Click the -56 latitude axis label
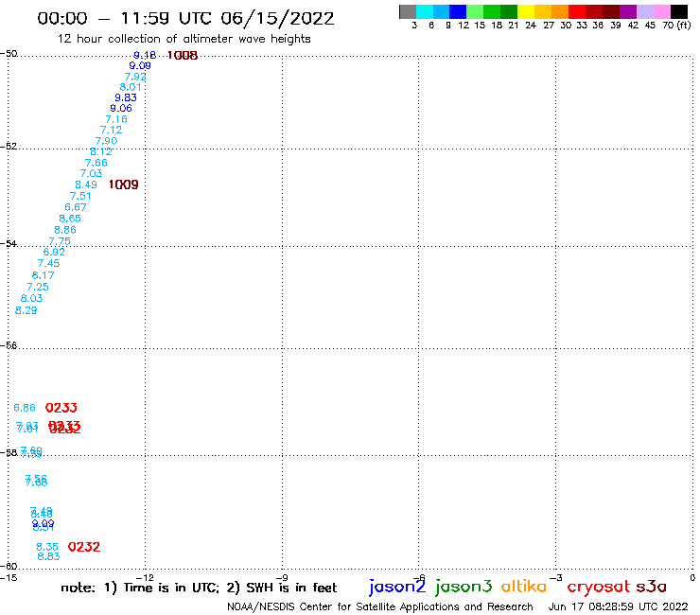The width and height of the screenshot is (700, 615). pyautogui.click(x=9, y=345)
